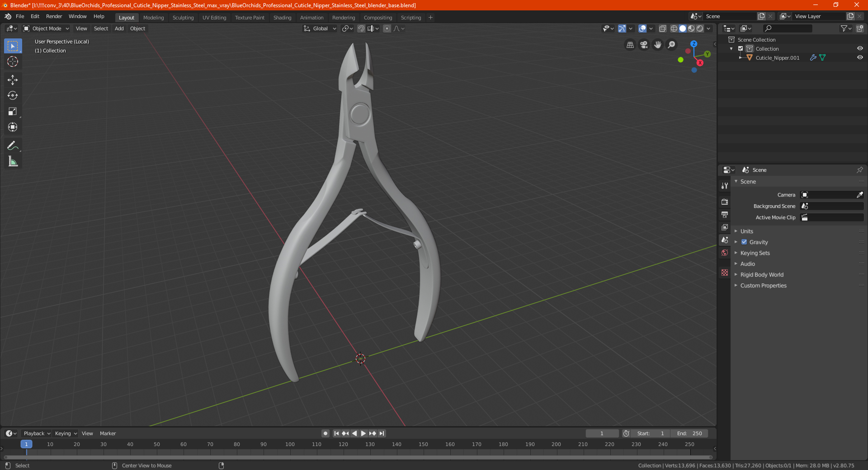Uncheck the Gravity checkbox
The image size is (868, 470).
tap(744, 242)
